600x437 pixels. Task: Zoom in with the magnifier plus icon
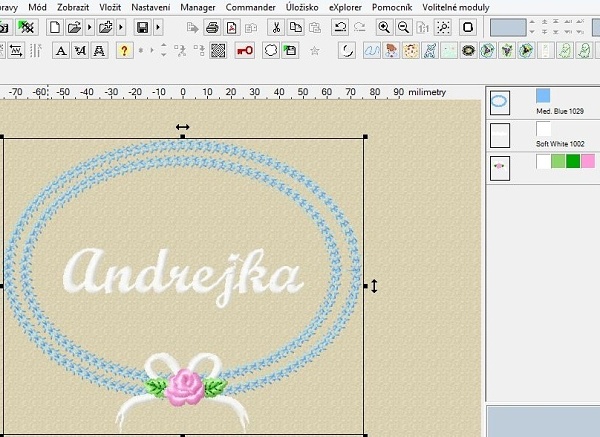click(x=384, y=28)
